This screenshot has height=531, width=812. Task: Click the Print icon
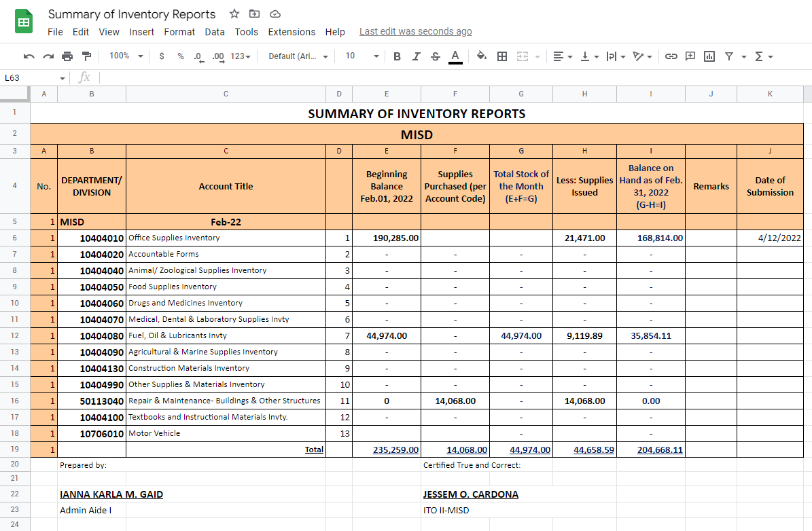[x=67, y=56]
